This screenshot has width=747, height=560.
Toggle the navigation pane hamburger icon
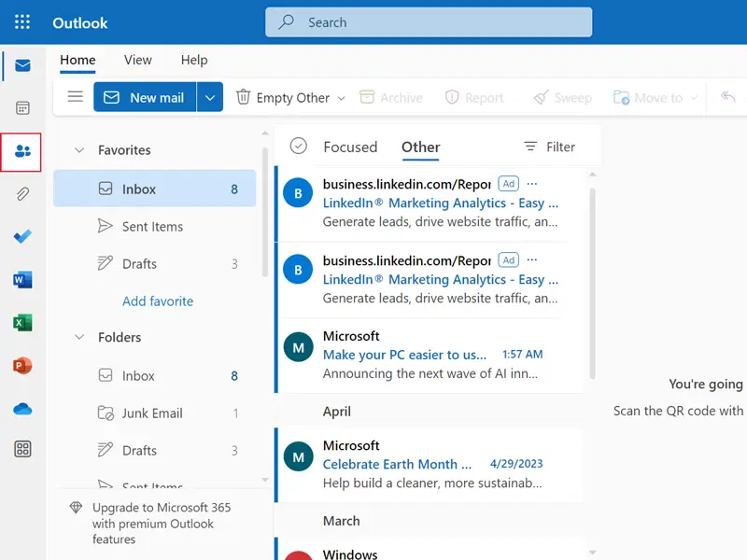[x=76, y=97]
